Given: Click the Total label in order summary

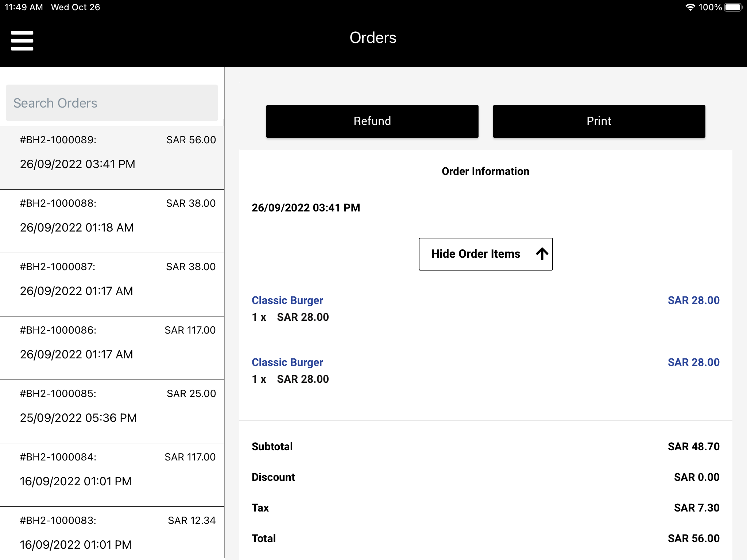Looking at the screenshot, I should 264,538.
